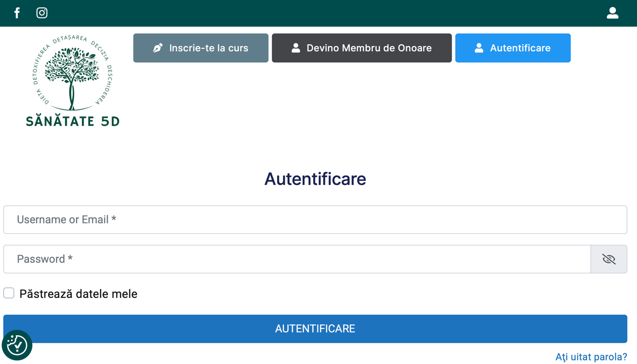637x364 pixels.
Task: Click the pen icon beside Inscrie-te la curs
Action: point(158,48)
